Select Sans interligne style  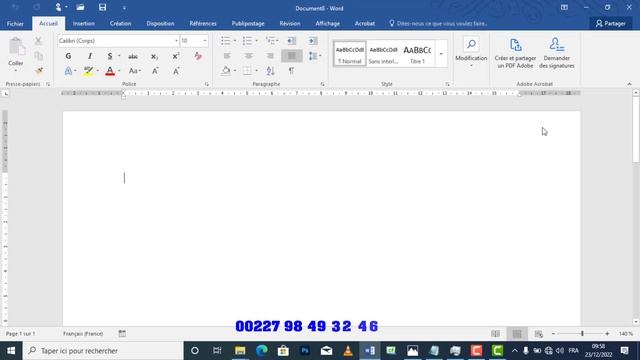383,53
